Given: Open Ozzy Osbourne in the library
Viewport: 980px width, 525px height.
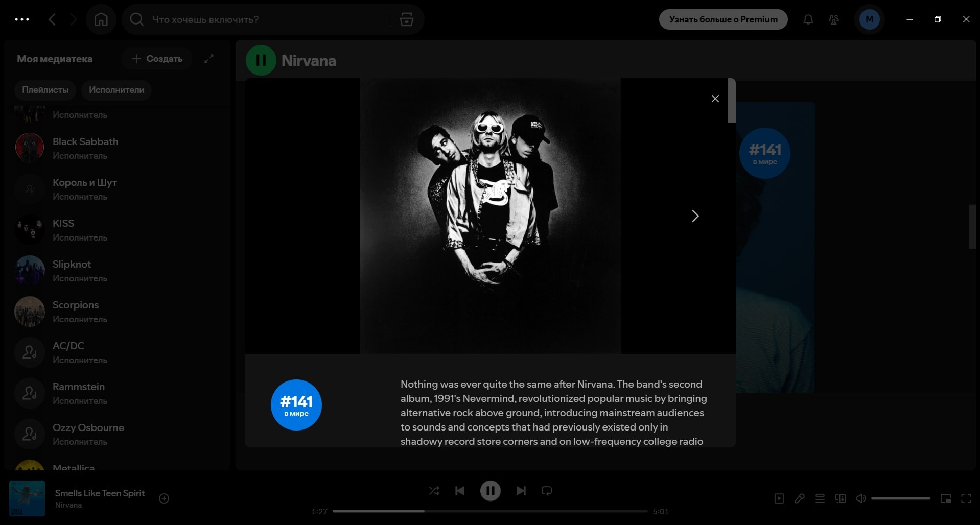Looking at the screenshot, I should [x=118, y=434].
